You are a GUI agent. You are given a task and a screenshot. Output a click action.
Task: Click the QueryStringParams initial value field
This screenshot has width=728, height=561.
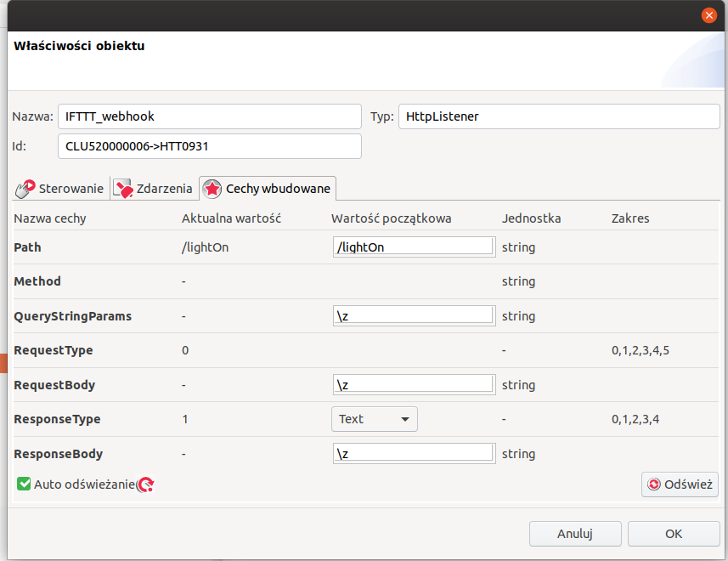pyautogui.click(x=413, y=316)
